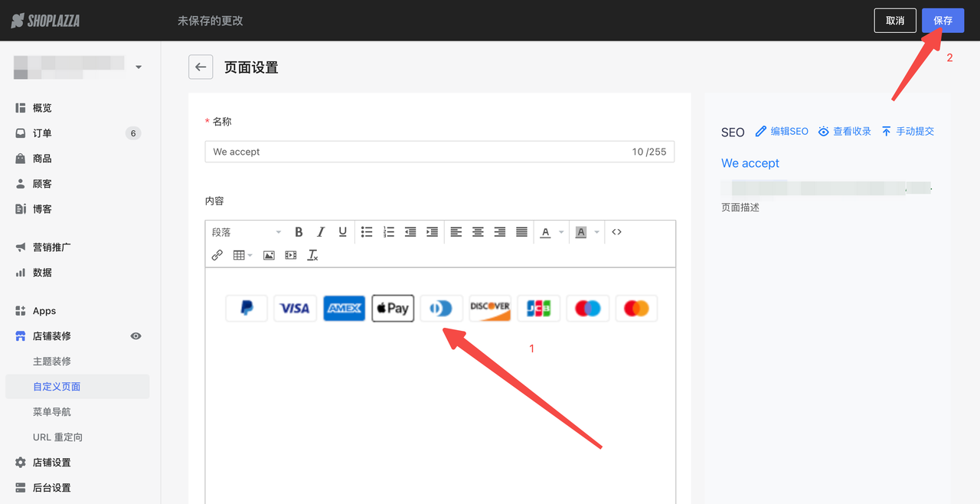This screenshot has width=980, height=504.
Task: Select the Mastercard logo image
Action: pos(636,308)
